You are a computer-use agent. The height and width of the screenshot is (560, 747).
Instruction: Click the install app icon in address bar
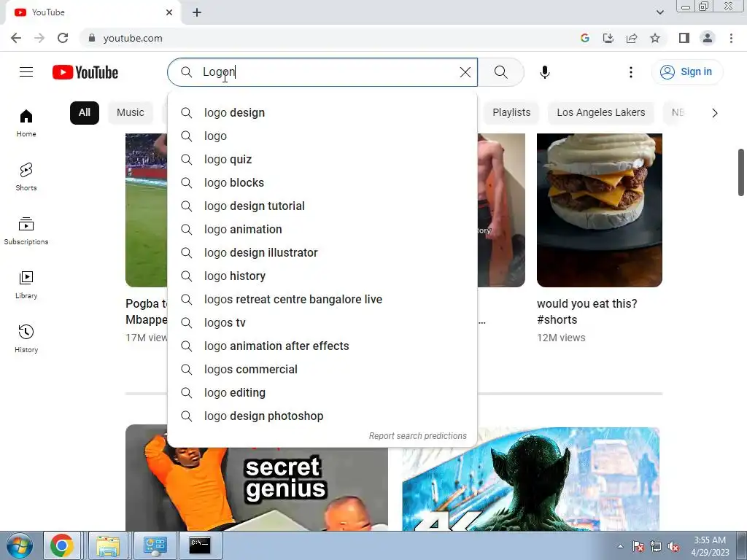(608, 38)
